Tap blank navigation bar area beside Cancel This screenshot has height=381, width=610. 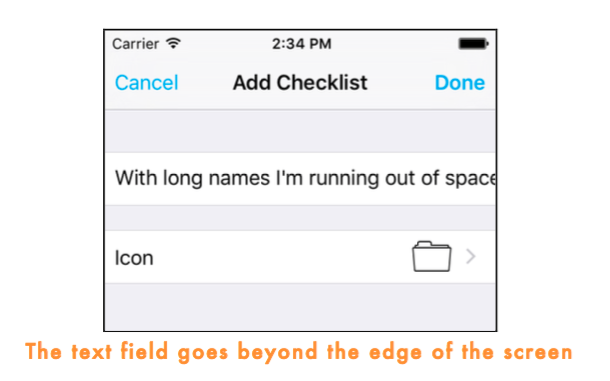205,83
